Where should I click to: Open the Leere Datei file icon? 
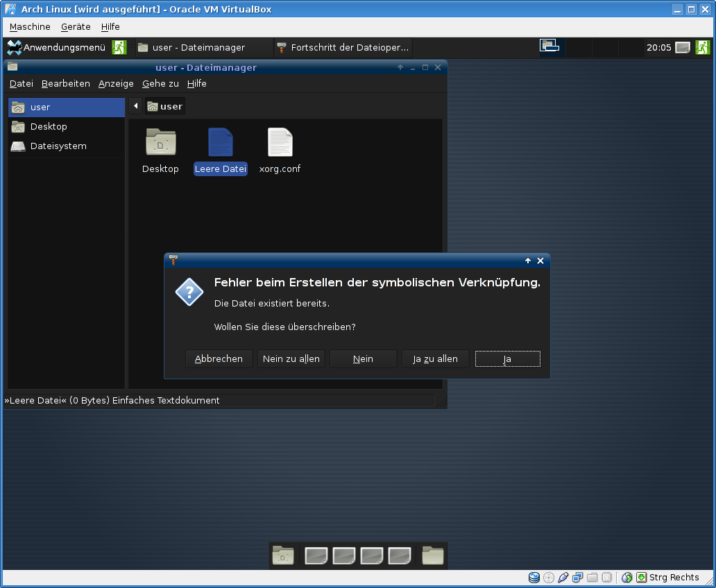click(x=221, y=143)
